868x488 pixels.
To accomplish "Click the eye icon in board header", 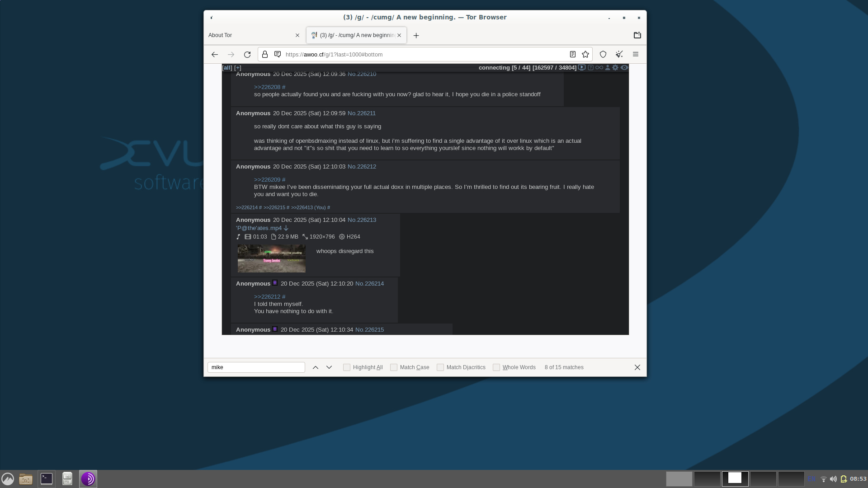I will tap(624, 67).
